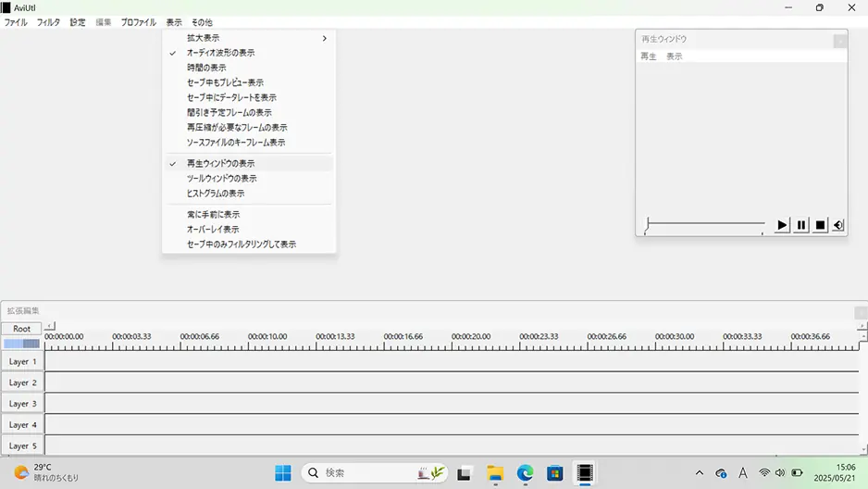
Task: Pause playback in the 再生ウィンドウ
Action: pos(801,225)
